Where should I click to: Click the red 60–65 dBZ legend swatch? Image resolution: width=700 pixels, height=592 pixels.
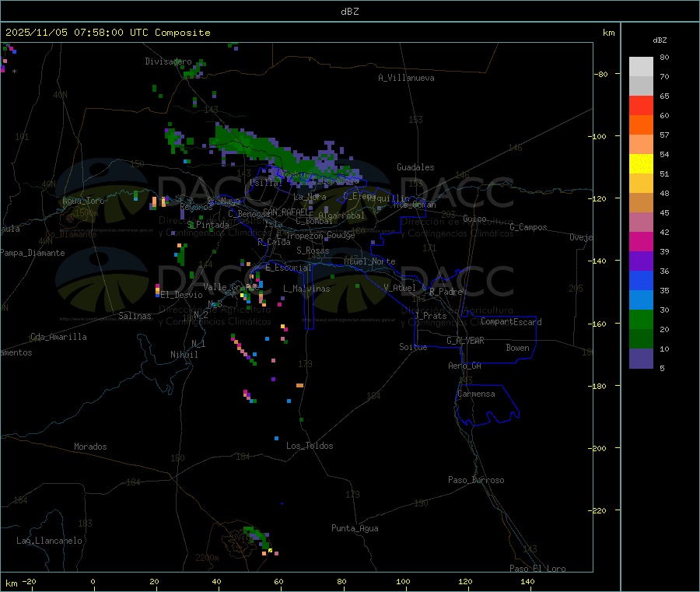[x=641, y=106]
